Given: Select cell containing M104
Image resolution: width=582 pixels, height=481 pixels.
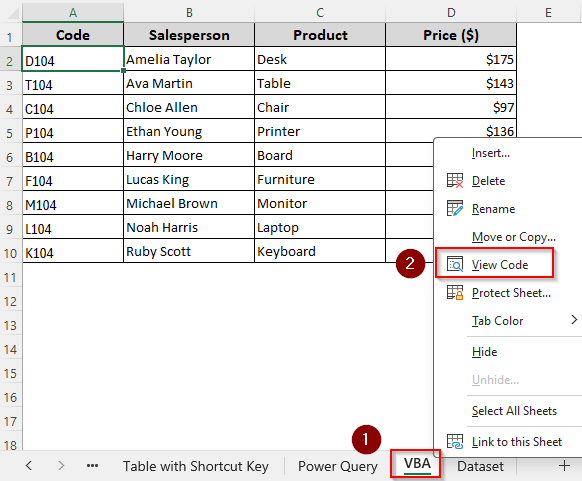Looking at the screenshot, I should [73, 203].
